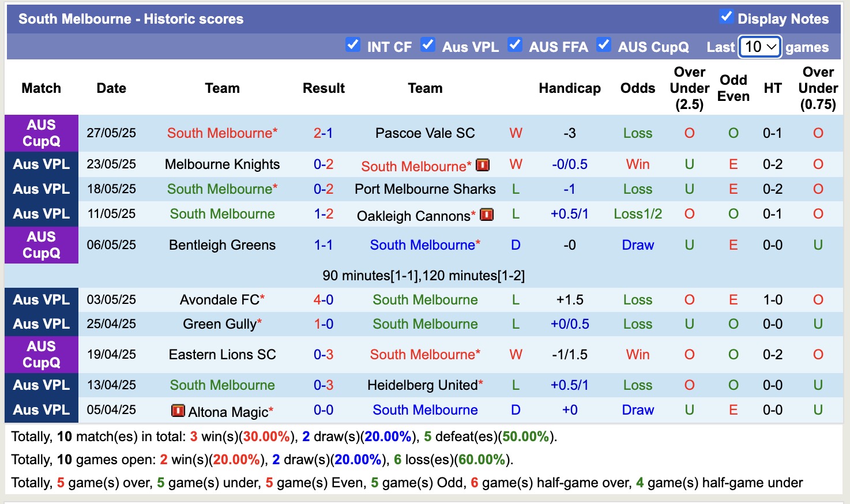The height and width of the screenshot is (504, 850).
Task: Click the red card icon beside South Melbourne
Action: (x=483, y=165)
